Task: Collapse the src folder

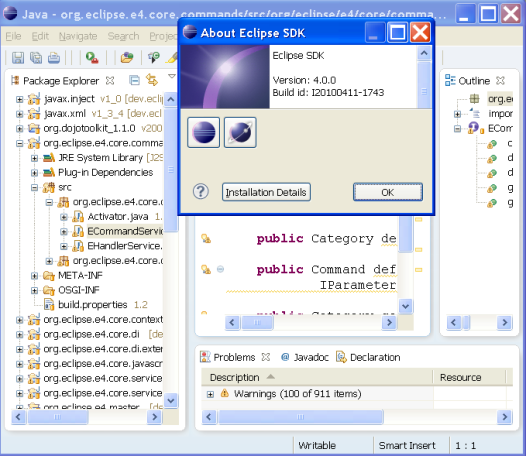Action: click(x=34, y=188)
